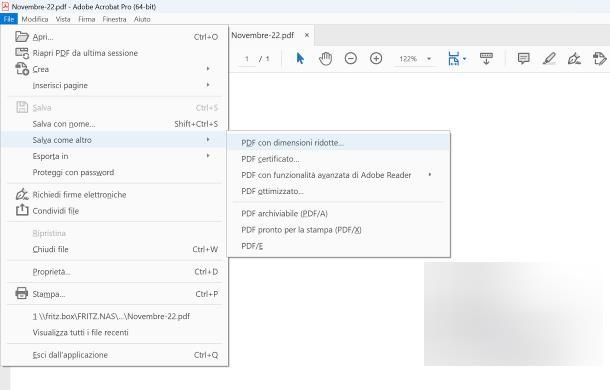Click the zoom out minus button

click(351, 59)
